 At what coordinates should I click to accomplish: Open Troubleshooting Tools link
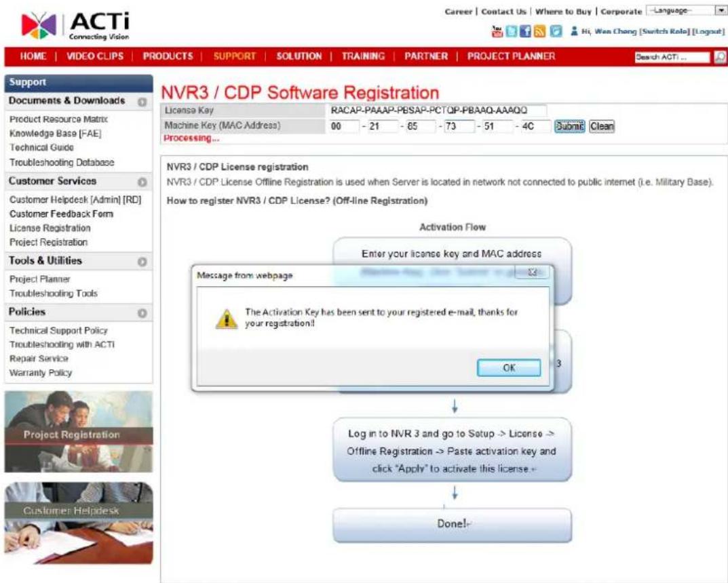[x=54, y=294]
